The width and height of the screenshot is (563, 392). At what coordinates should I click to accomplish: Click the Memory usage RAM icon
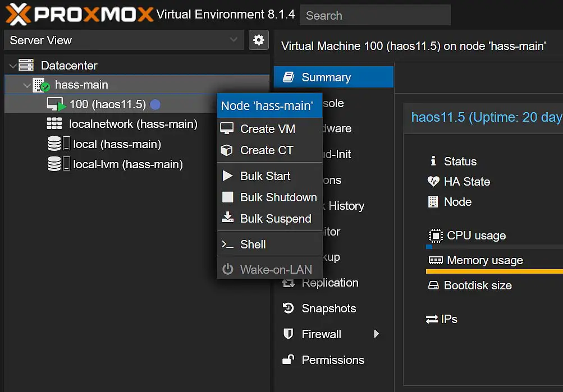point(436,260)
